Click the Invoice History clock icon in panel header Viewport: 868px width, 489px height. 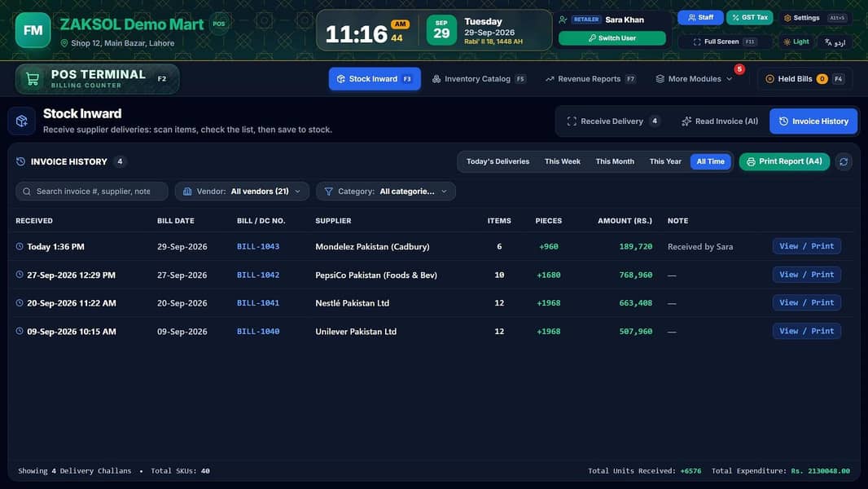20,161
